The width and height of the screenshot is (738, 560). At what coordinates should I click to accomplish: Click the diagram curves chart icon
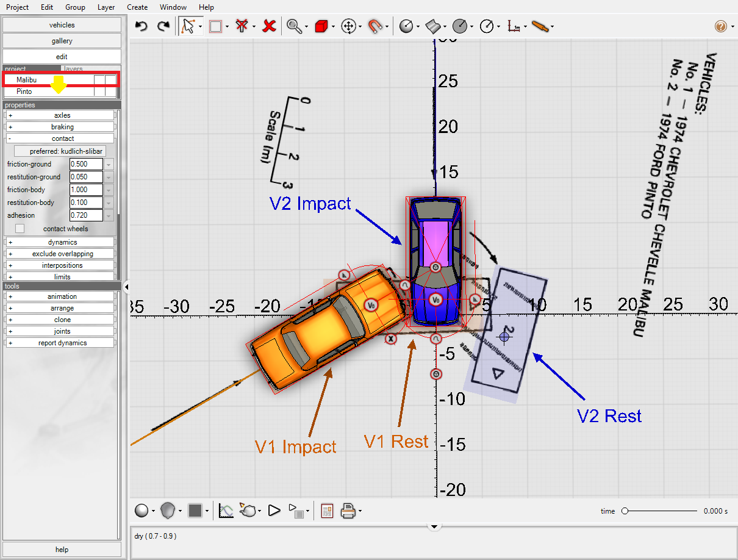pos(226,511)
